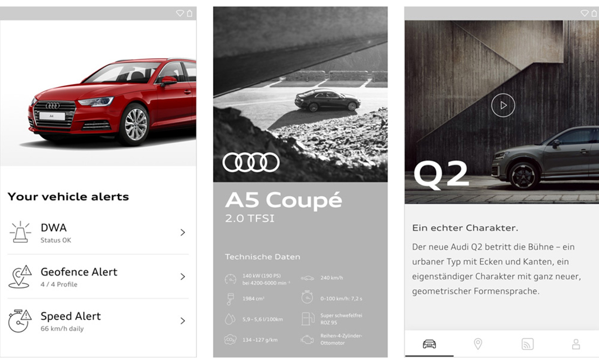Click the power speedometer icon beside 140 kW
This screenshot has height=364, width=599.
[x=230, y=279]
